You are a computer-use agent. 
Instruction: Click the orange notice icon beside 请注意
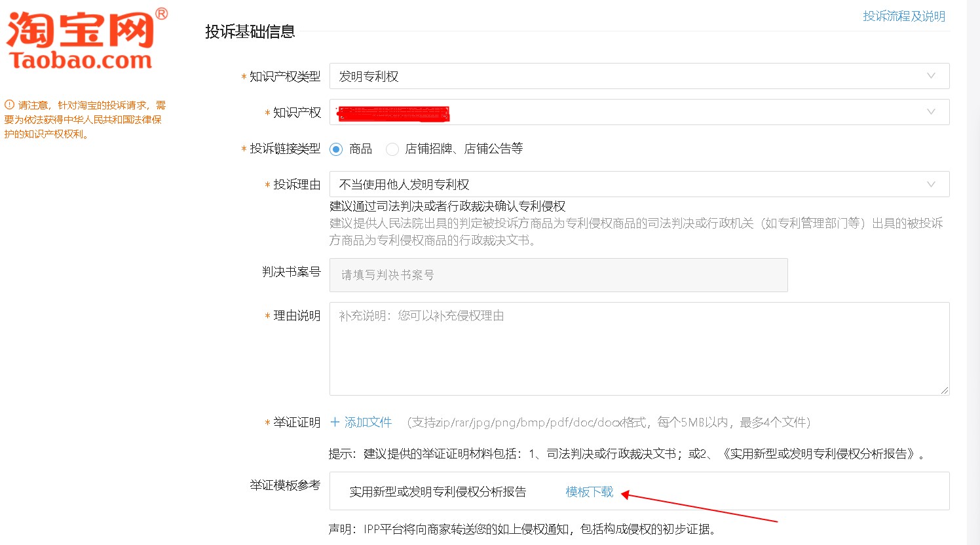(x=9, y=105)
